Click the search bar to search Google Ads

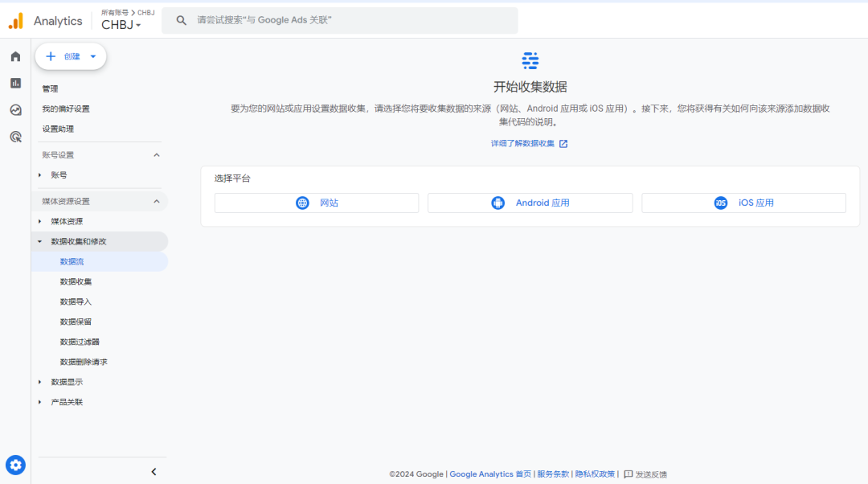[338, 20]
